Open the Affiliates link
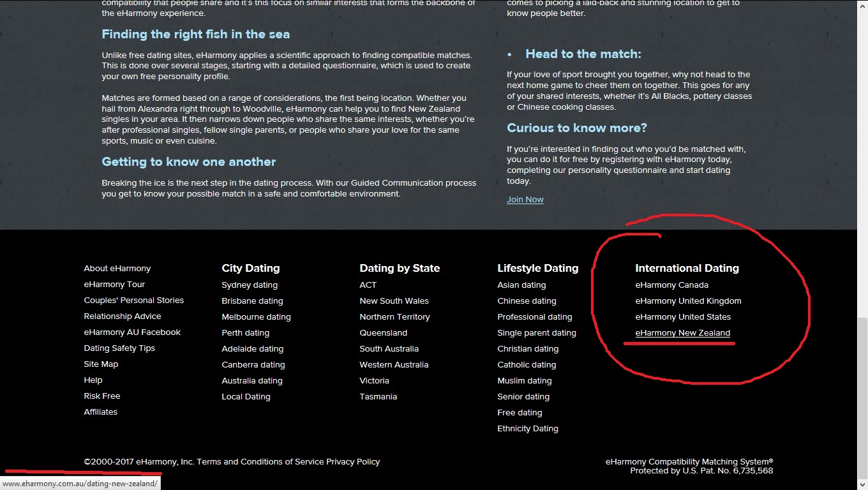This screenshot has width=868, height=490. pyautogui.click(x=101, y=412)
